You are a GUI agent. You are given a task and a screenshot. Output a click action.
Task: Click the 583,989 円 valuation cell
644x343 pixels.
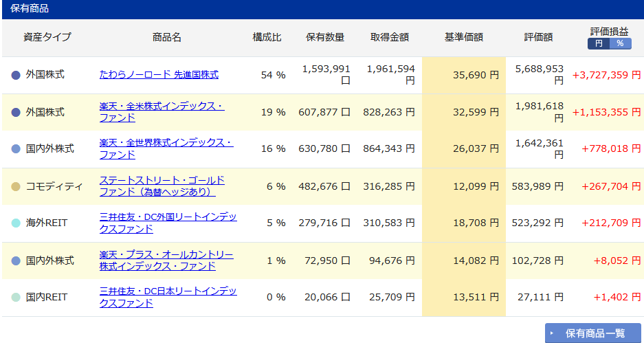coord(538,186)
